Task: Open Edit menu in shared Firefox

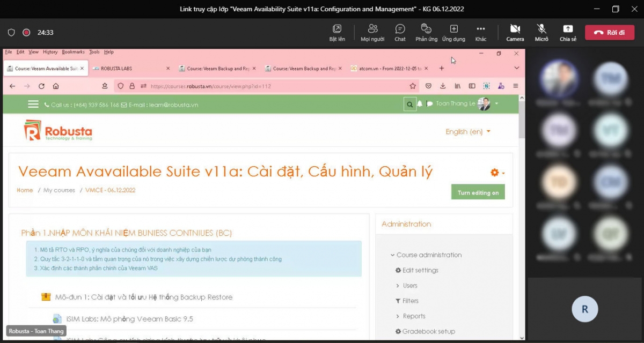Action: (x=20, y=52)
